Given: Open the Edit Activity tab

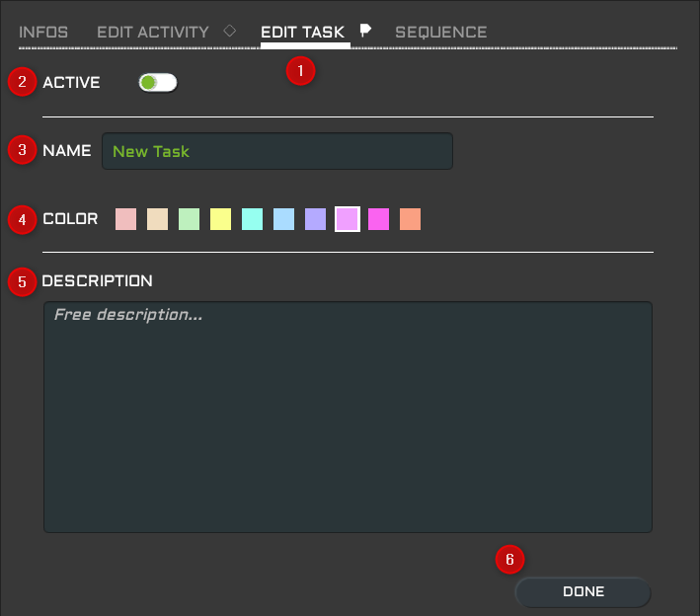Looking at the screenshot, I should tap(153, 33).
